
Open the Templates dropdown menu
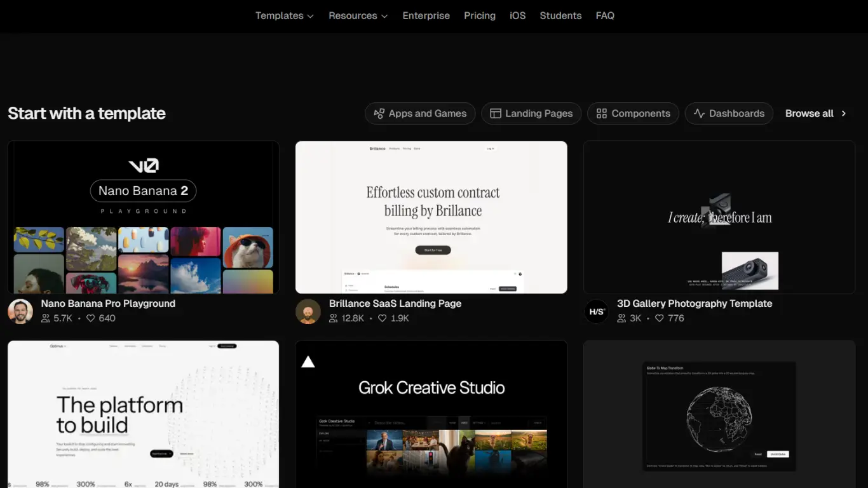pos(284,16)
